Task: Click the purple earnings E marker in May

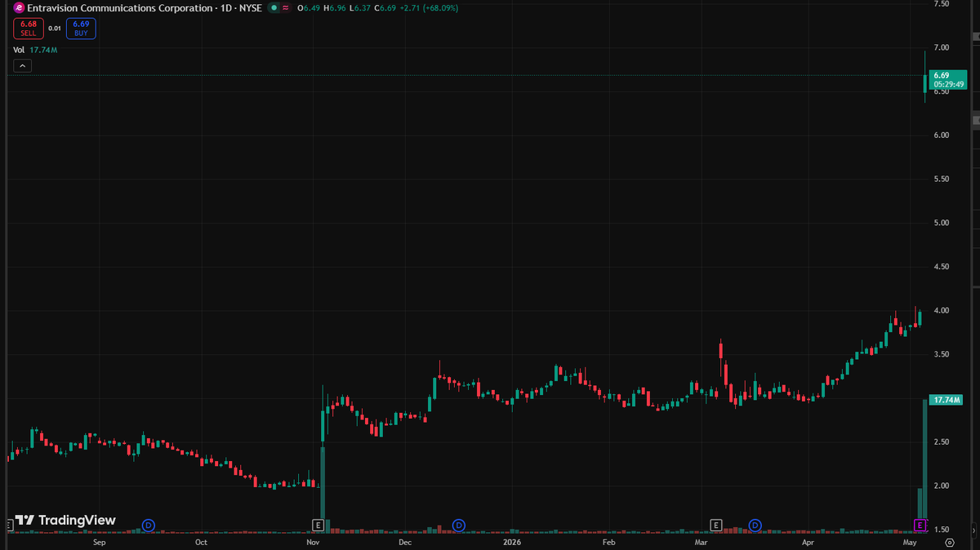Action: coord(920,524)
